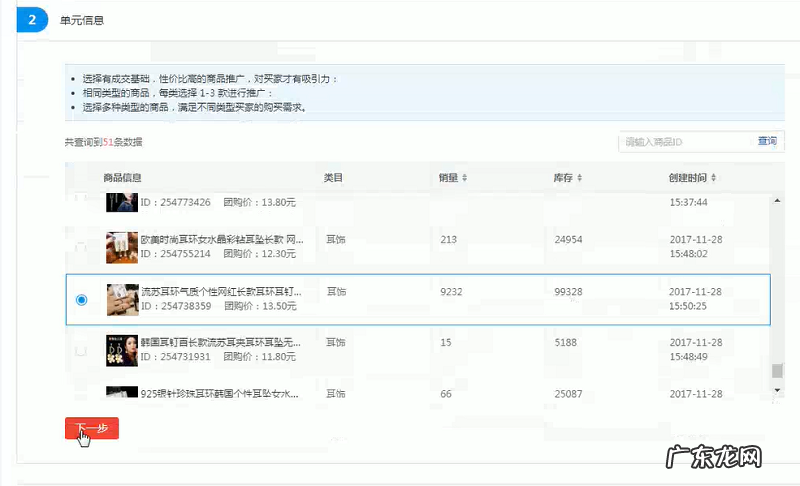Click the 类目 column header

click(x=333, y=178)
